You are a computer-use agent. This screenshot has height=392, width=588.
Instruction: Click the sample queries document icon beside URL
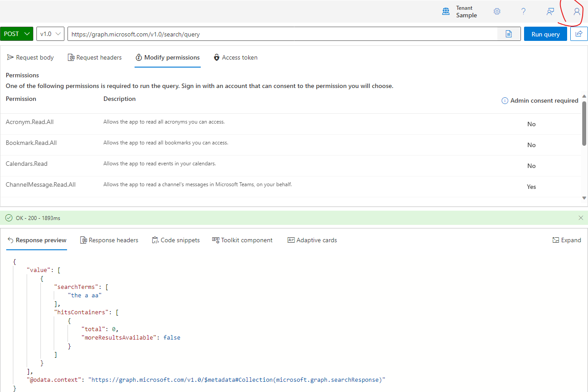coord(509,33)
